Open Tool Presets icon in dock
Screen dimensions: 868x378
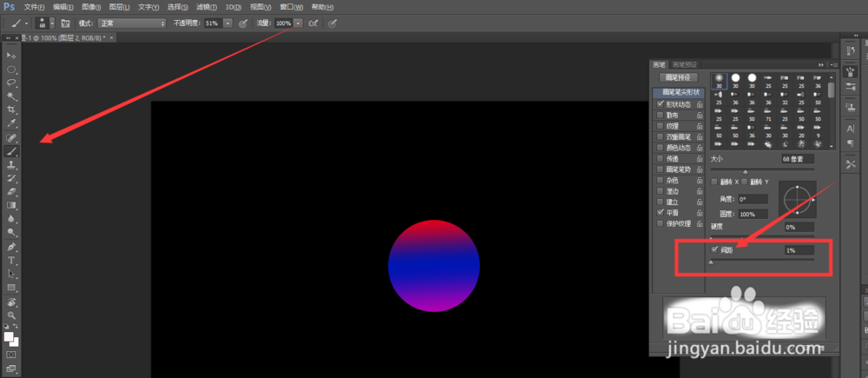[851, 164]
